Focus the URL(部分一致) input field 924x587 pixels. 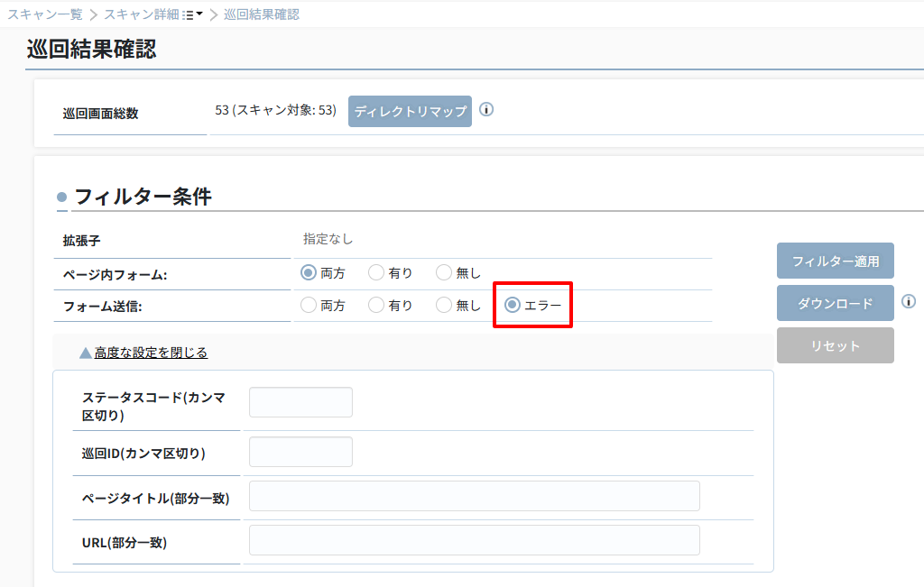pyautogui.click(x=475, y=540)
